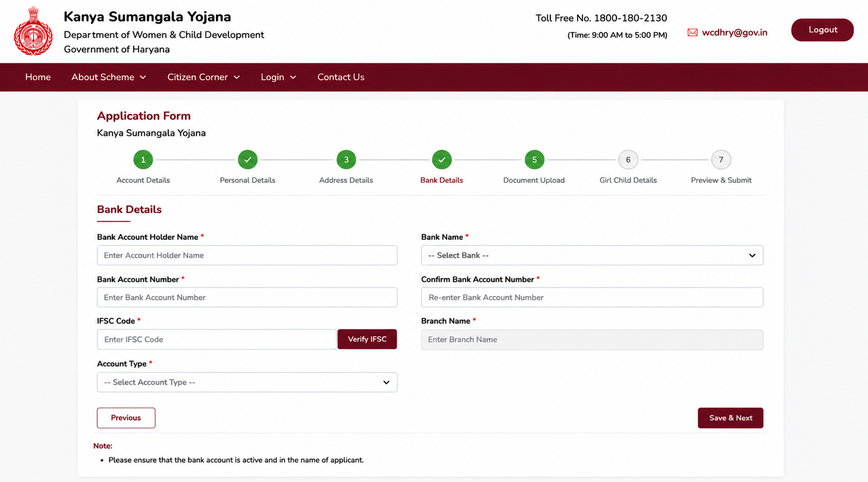Go to step 1 Account Details circle
Viewport: 868px width, 482px height.
click(143, 159)
